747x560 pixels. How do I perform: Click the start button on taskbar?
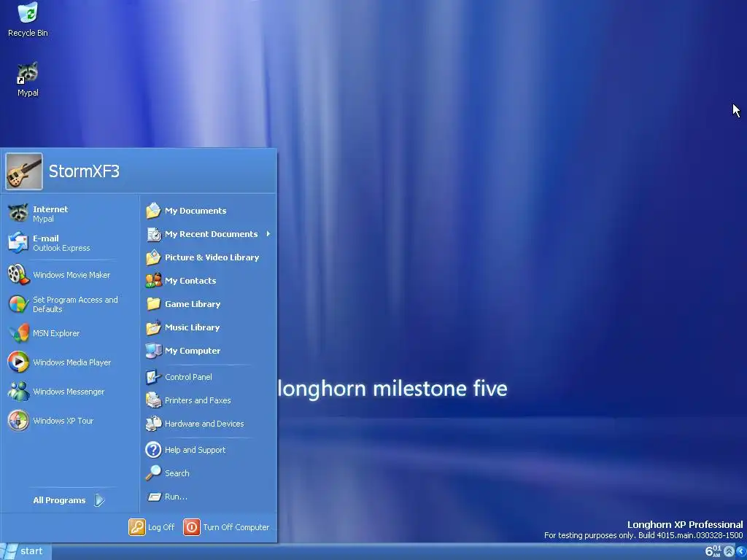click(x=26, y=551)
